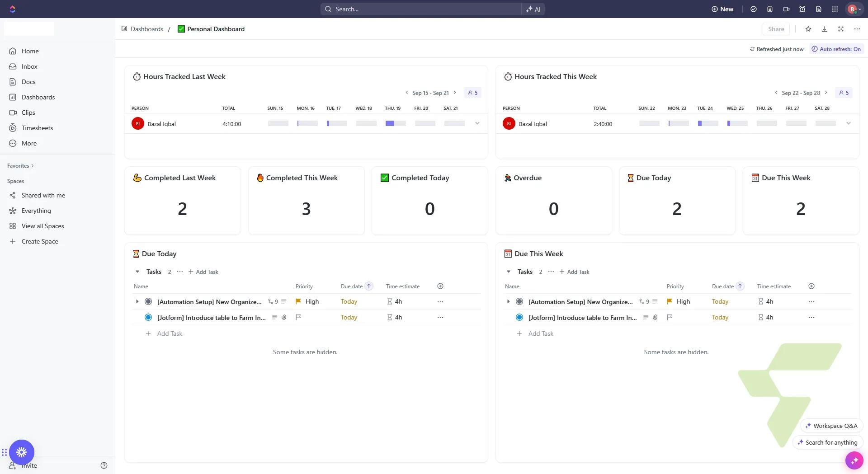Screen dimensions: 868x474
Task: Open the Clips camera icon in top bar
Action: (x=786, y=9)
